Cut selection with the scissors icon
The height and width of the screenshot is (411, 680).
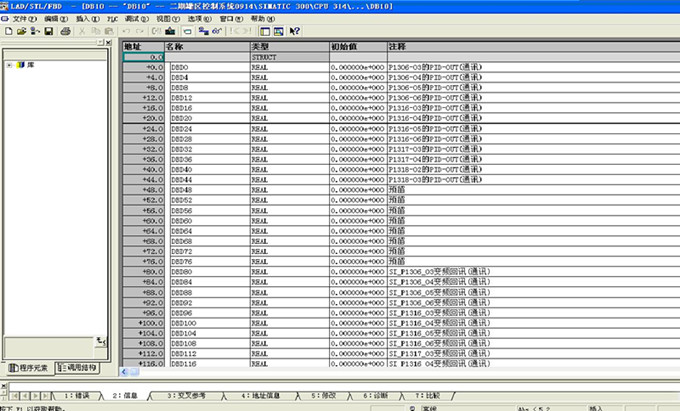[x=82, y=31]
